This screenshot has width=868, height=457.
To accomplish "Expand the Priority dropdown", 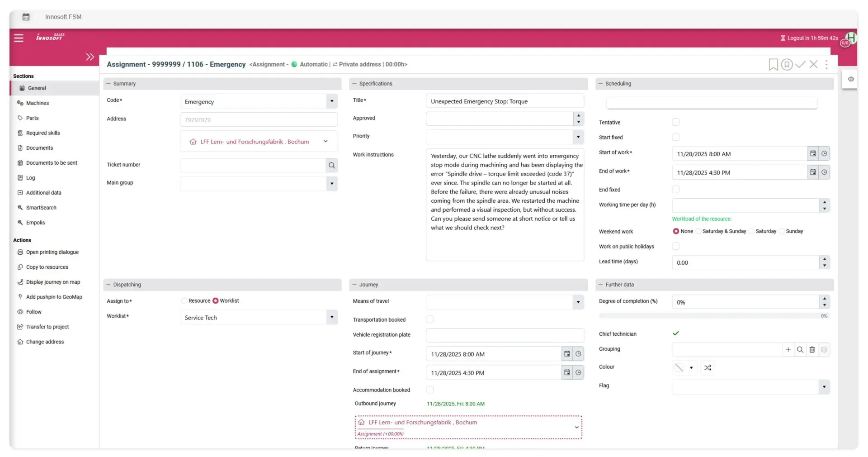I will 578,137.
